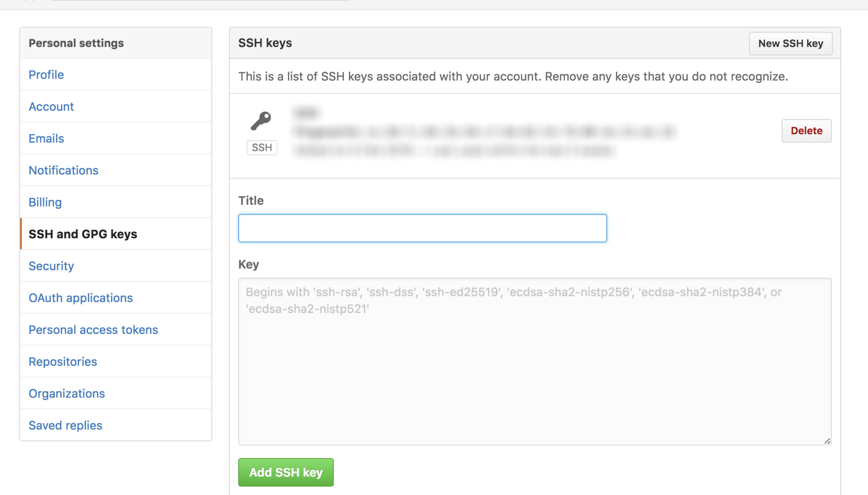Go to Account settings
The width and height of the screenshot is (868, 495).
point(51,106)
